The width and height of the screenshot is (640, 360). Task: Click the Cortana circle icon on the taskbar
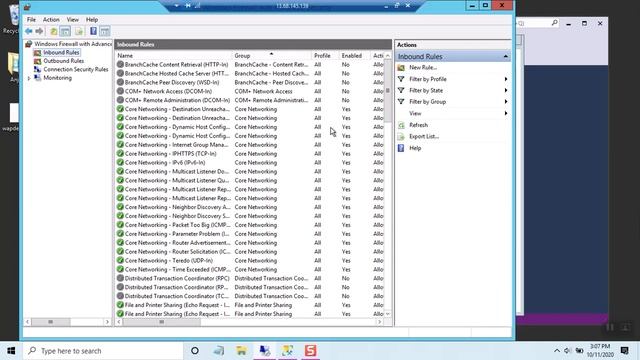click(195, 351)
